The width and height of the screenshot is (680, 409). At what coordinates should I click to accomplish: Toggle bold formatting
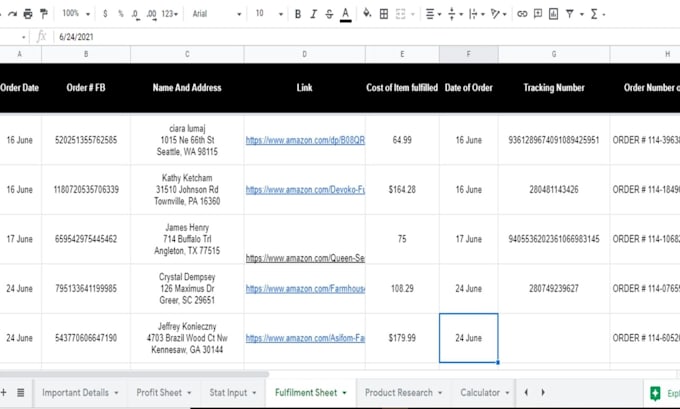coord(298,14)
